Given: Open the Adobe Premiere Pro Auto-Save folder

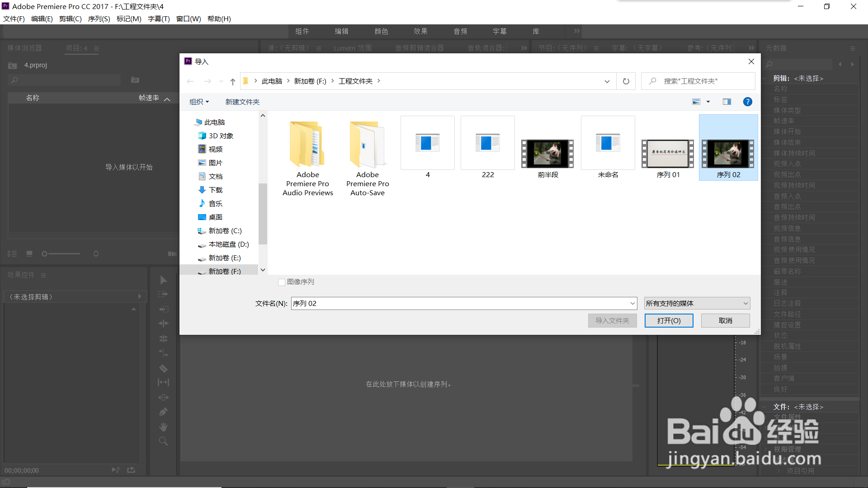Looking at the screenshot, I should pos(368,157).
